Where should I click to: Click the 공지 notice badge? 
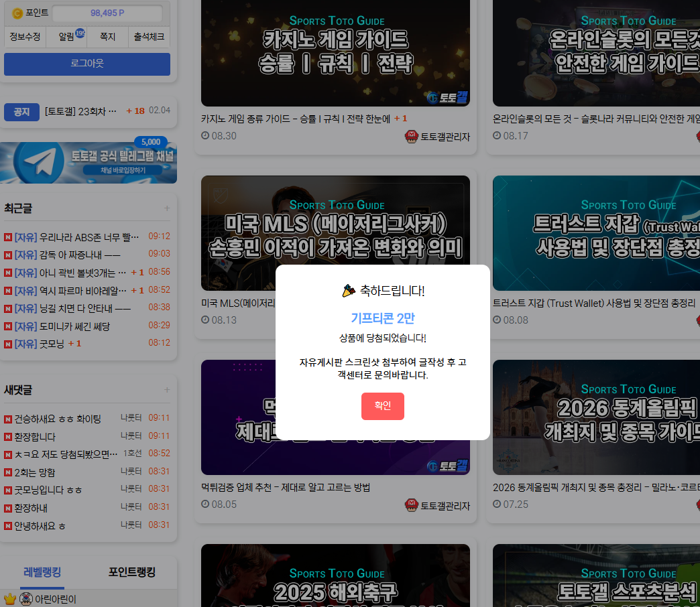[21, 111]
